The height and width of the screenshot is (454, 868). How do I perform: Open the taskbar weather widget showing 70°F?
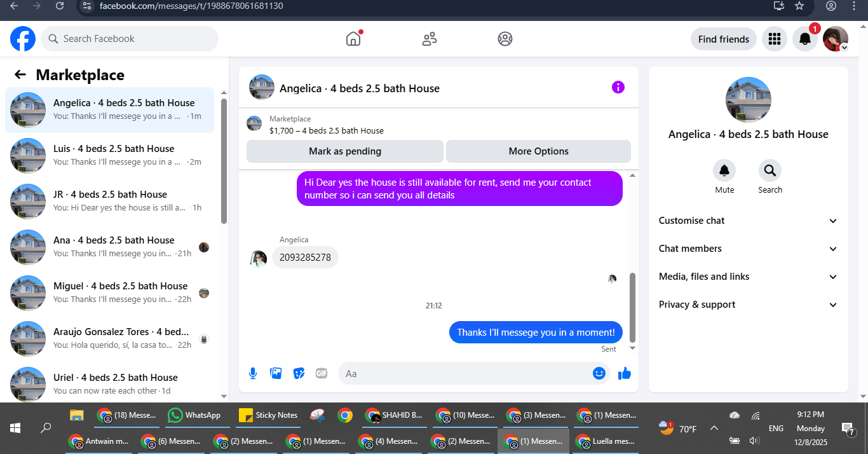(678, 429)
